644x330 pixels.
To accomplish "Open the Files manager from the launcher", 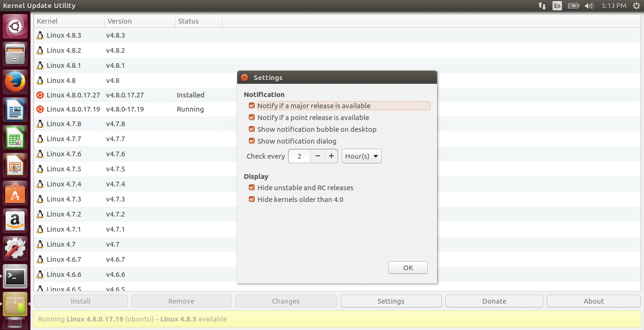I will tap(16, 54).
